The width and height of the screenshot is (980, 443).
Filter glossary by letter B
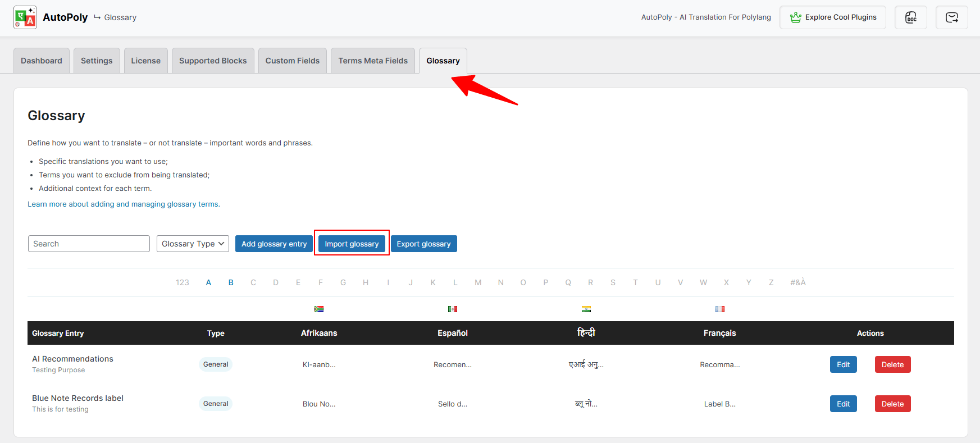tap(231, 282)
